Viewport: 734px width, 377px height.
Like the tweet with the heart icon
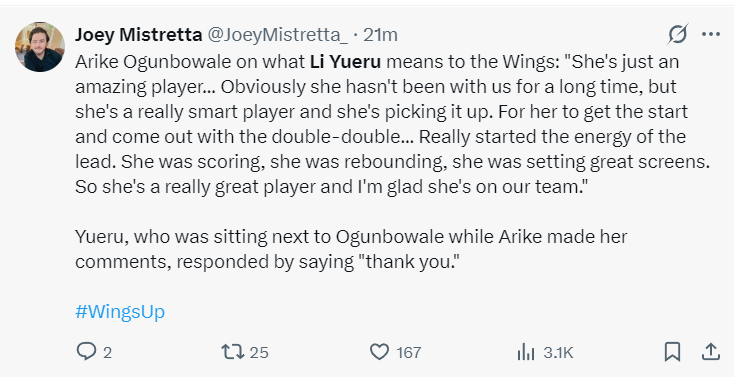(379, 352)
